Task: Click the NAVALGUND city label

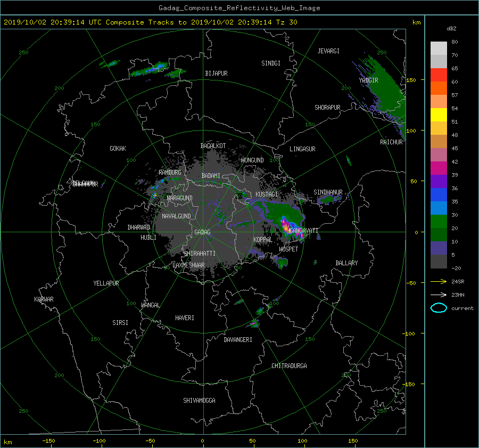Action: (x=176, y=216)
